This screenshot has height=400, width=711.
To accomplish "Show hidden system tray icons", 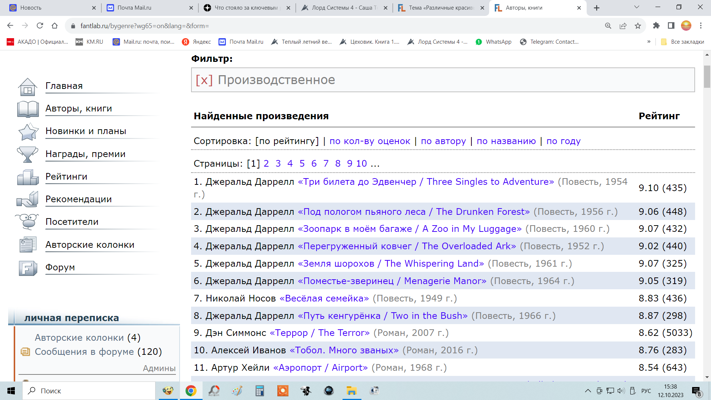I will pyautogui.click(x=588, y=391).
